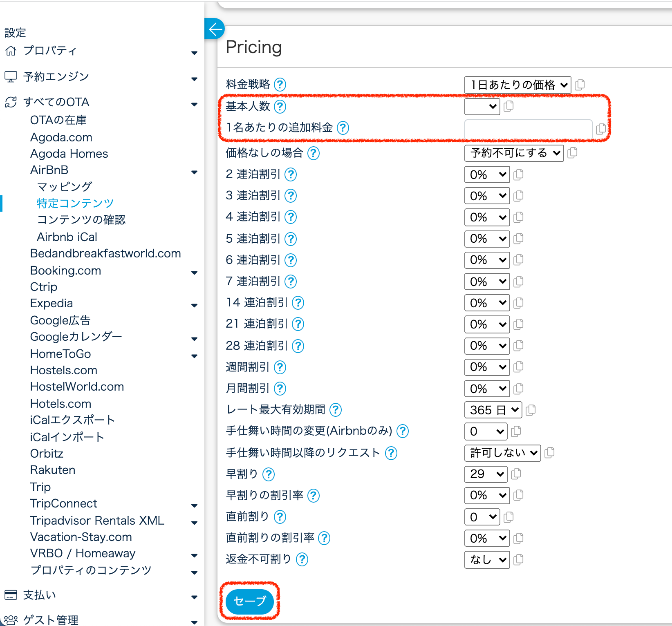
Task: Click help icon beside 基本人数
Action: [280, 107]
